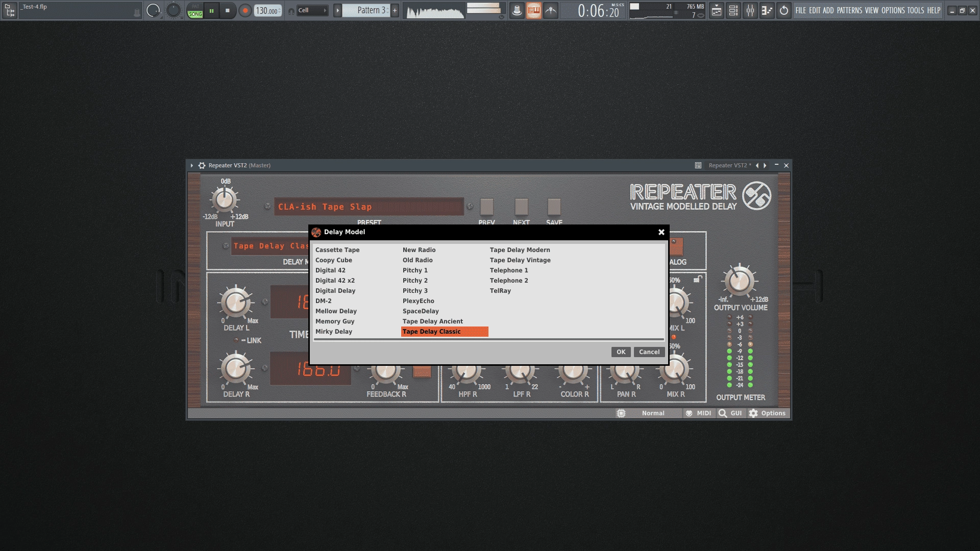Open the PATTERNS menu
980x551 pixels.
pos(849,10)
